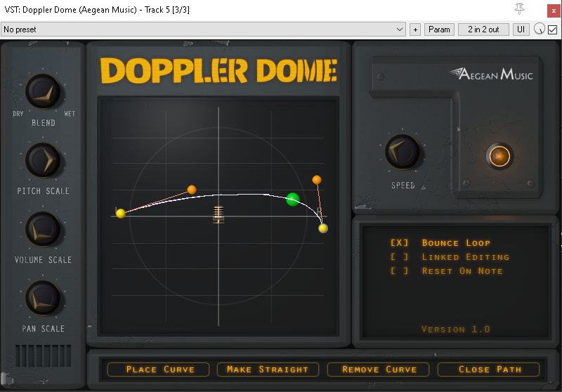
Task: Click the Doppler Dome title logo
Action: (219, 70)
